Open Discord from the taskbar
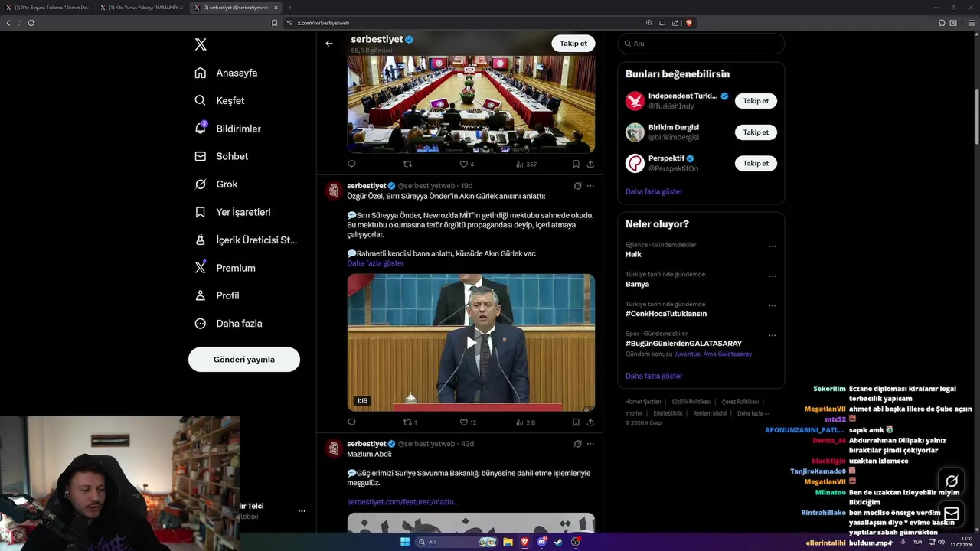The height and width of the screenshot is (551, 980). (542, 542)
